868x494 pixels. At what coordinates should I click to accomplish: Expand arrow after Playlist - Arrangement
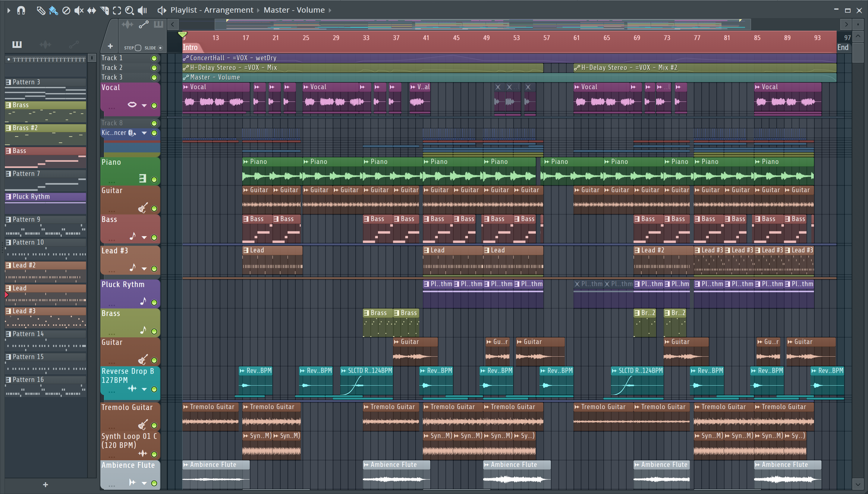pyautogui.click(x=258, y=11)
